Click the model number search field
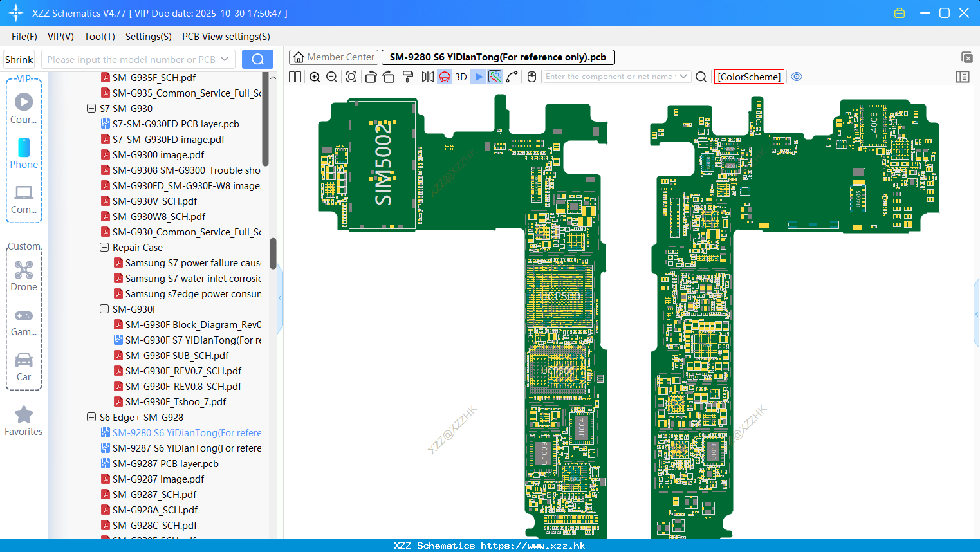 131,59
